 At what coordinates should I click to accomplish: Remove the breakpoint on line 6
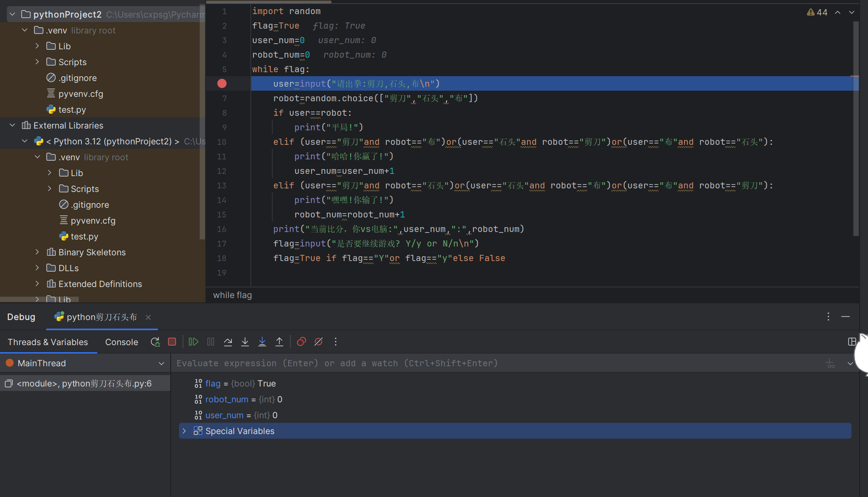pyautogui.click(x=222, y=84)
